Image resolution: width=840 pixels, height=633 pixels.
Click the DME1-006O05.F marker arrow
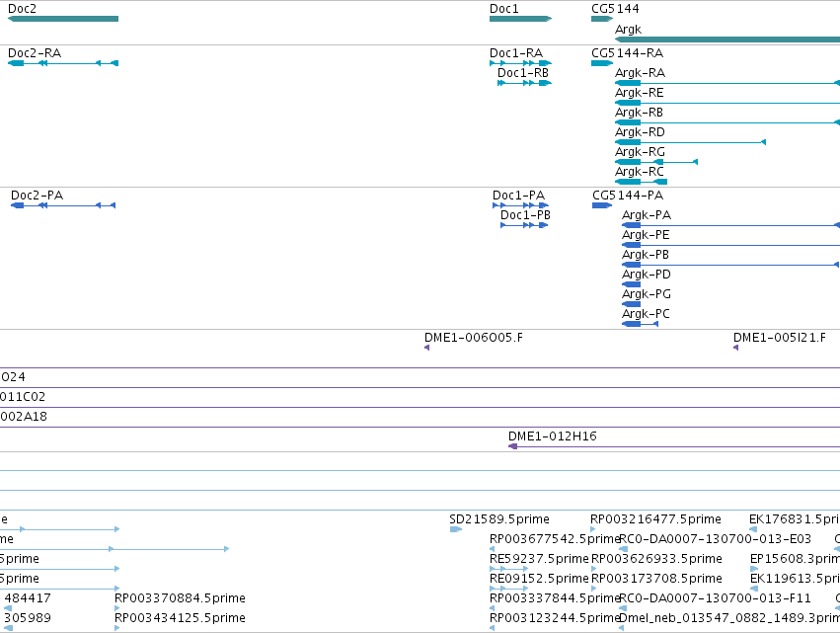pos(427,348)
